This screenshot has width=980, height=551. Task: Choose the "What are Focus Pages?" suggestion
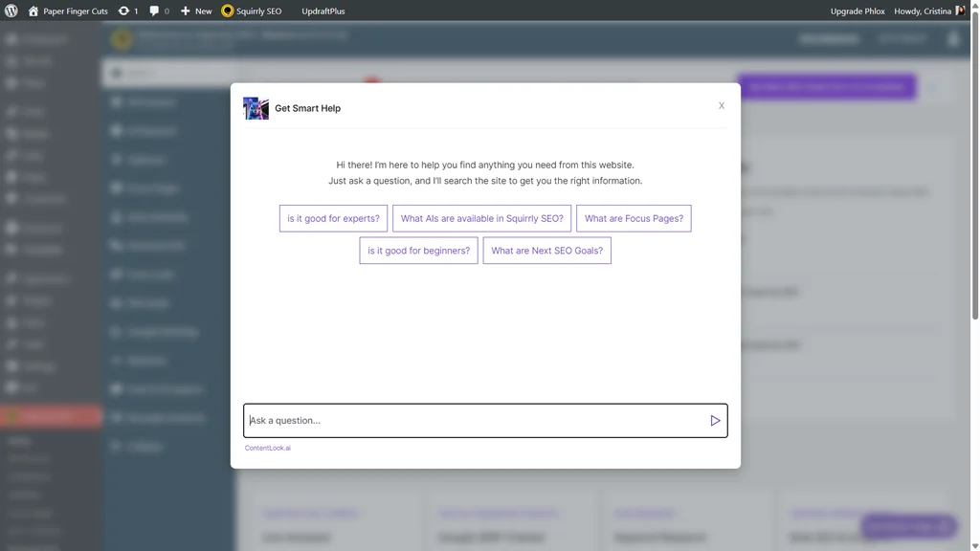634,218
